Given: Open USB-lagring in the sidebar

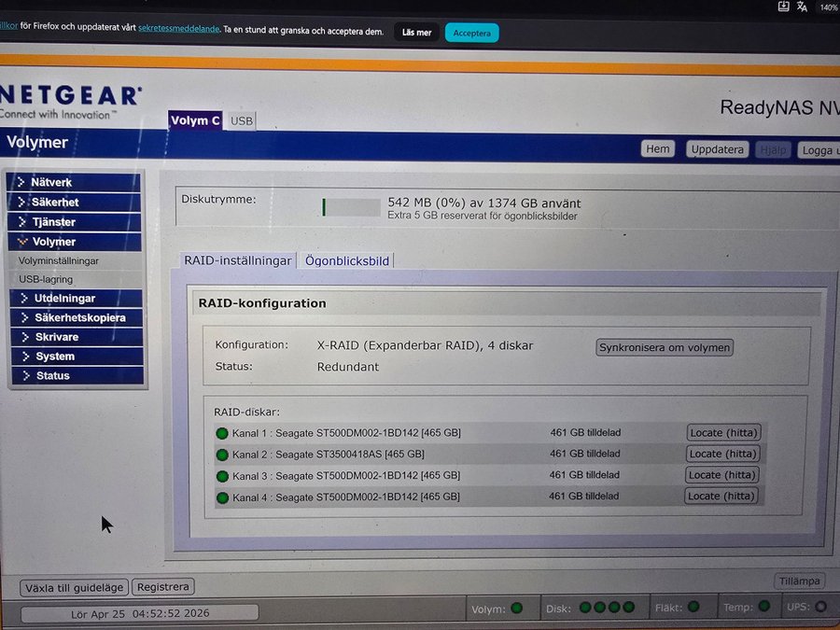Looking at the screenshot, I should [46, 279].
